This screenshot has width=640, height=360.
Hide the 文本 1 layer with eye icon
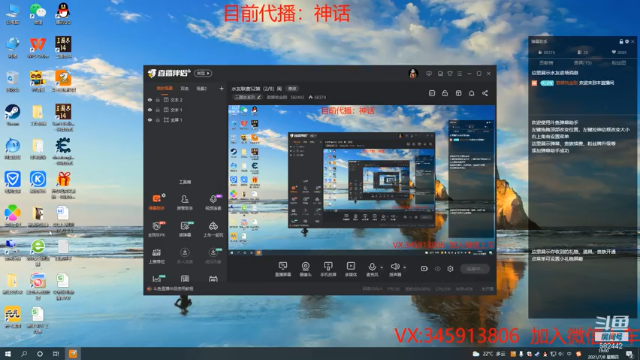coord(150,110)
